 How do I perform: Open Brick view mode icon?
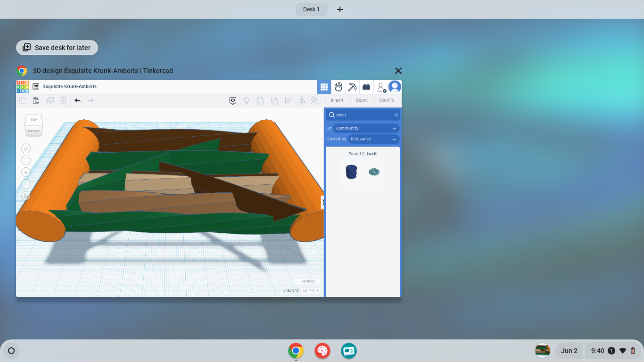pos(366,87)
